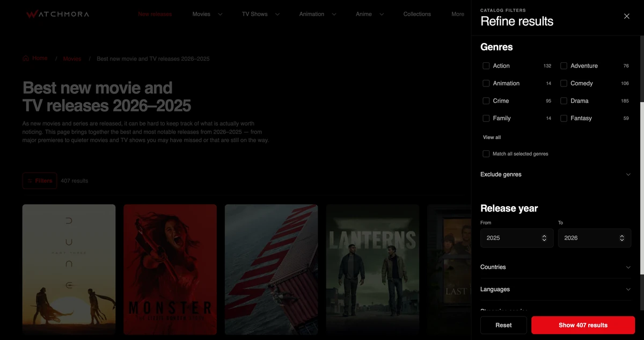Expand the Countries filter section

coord(555,267)
